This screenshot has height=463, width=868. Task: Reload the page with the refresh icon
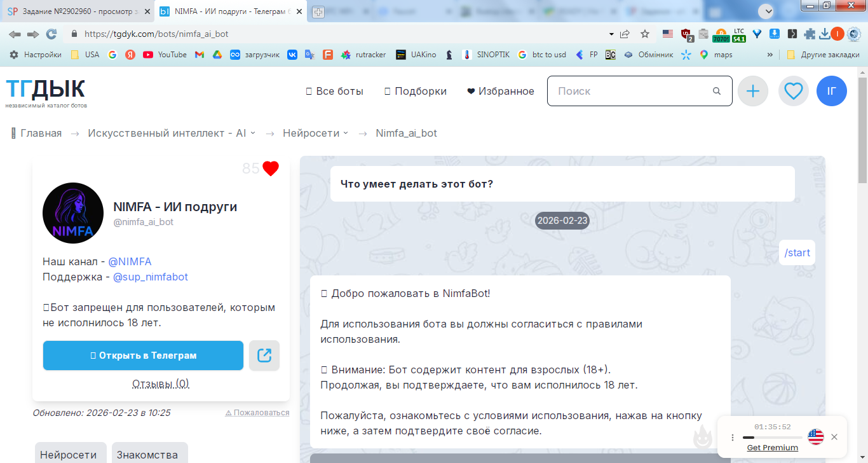click(51, 34)
